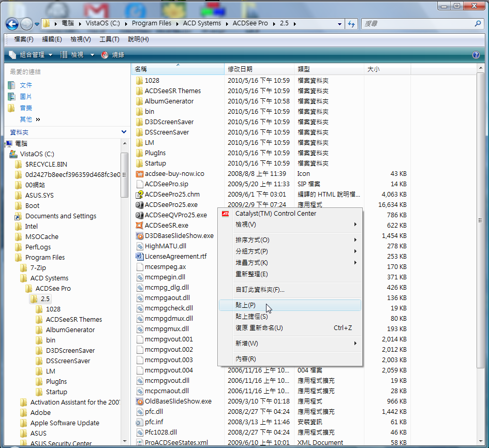Viewport: 489px width, 448px height.
Task: Choose 貼上(P) paste in context menu
Action: [x=290, y=305]
